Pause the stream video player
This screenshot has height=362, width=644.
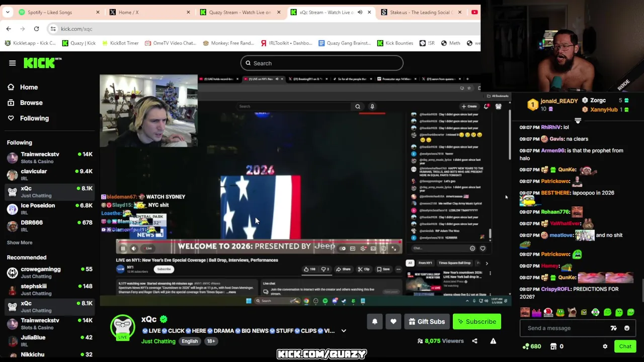(x=123, y=248)
